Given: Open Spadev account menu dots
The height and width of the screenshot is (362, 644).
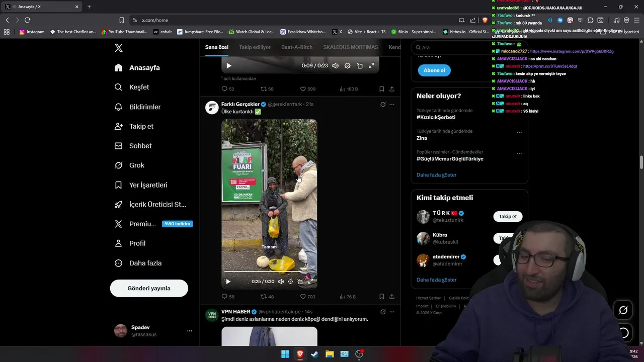Looking at the screenshot, I should (190, 331).
